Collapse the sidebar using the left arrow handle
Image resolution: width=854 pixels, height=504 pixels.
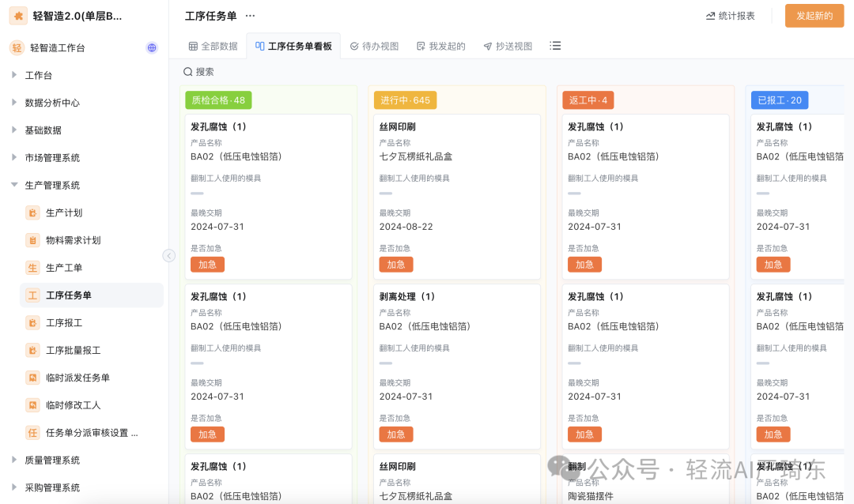pos(168,255)
